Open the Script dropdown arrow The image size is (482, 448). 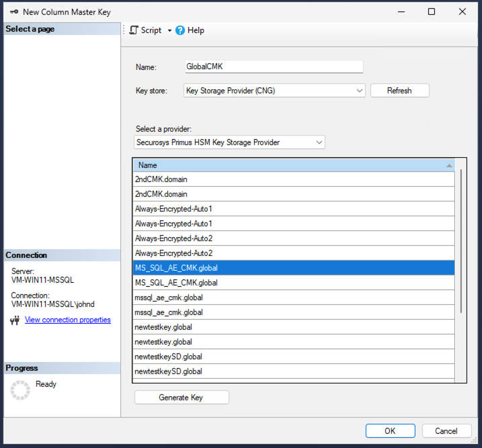pos(169,31)
